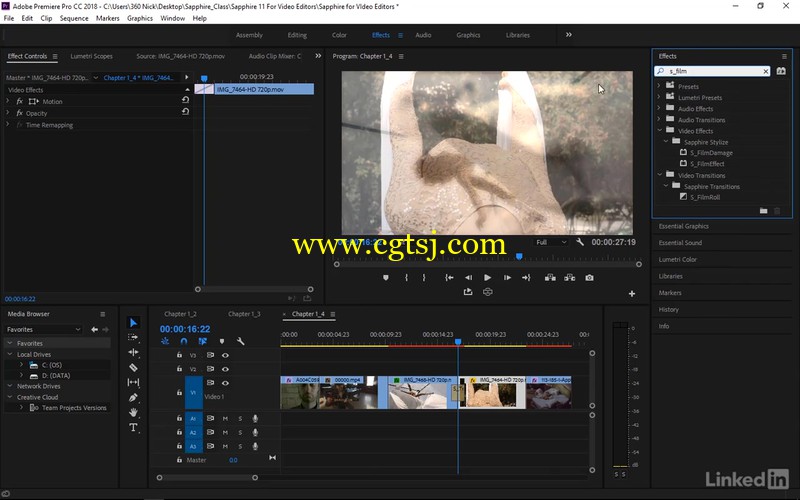
Task: Click the Effects search field
Action: click(712, 71)
